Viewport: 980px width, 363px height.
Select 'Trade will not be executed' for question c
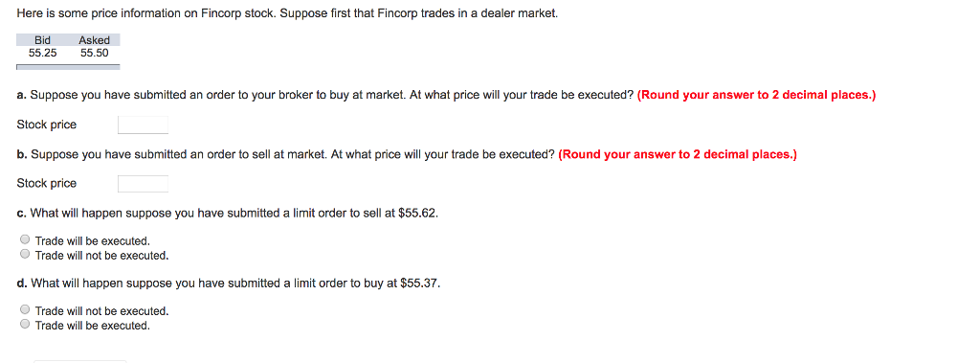tap(24, 254)
